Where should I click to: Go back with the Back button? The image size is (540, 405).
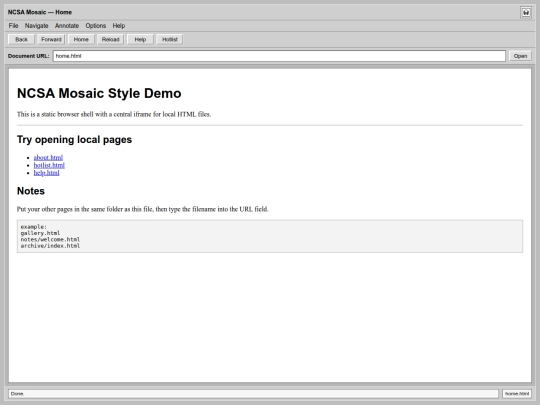click(21, 40)
